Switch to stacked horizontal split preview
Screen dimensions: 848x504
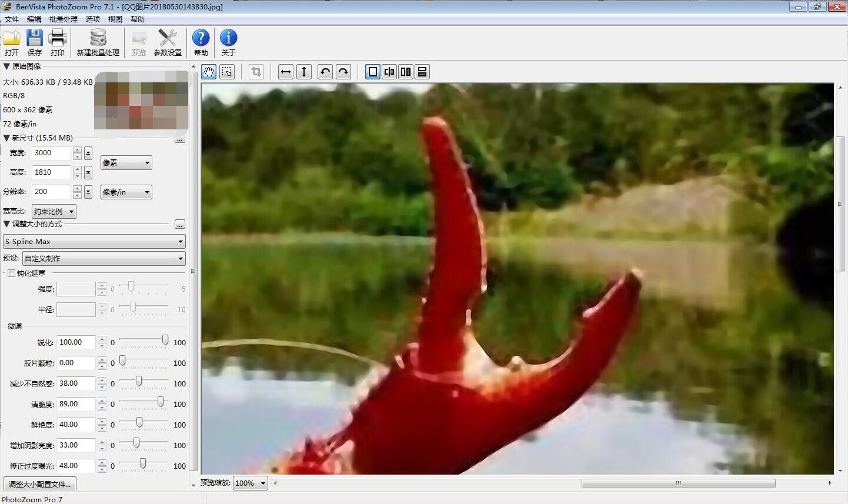tap(422, 72)
